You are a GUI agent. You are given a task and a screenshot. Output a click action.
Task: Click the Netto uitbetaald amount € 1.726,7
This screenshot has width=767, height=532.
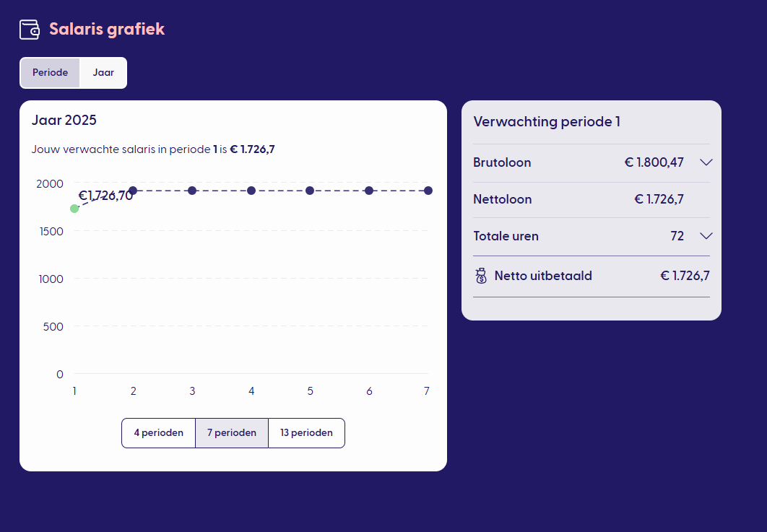click(x=685, y=276)
